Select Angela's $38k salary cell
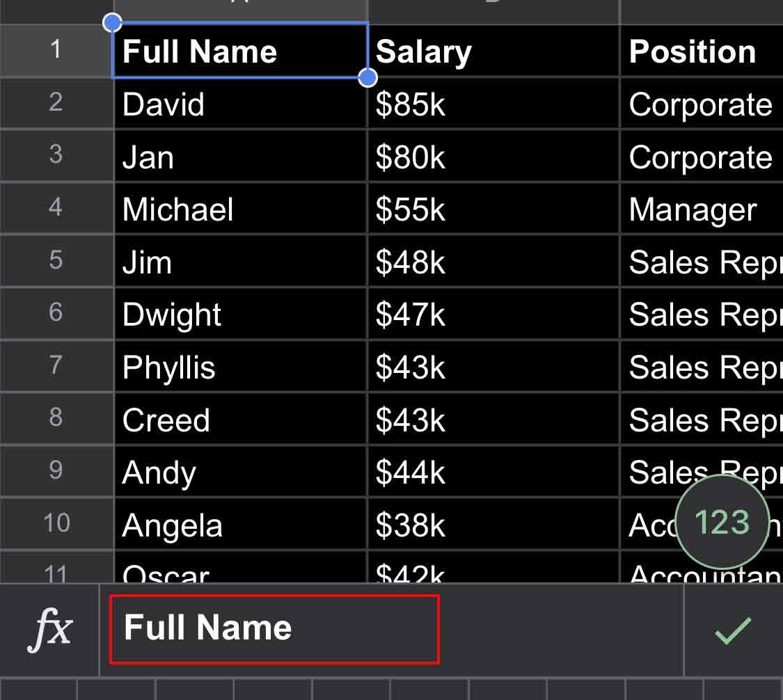Screen dimensions: 783x700 coord(493,525)
